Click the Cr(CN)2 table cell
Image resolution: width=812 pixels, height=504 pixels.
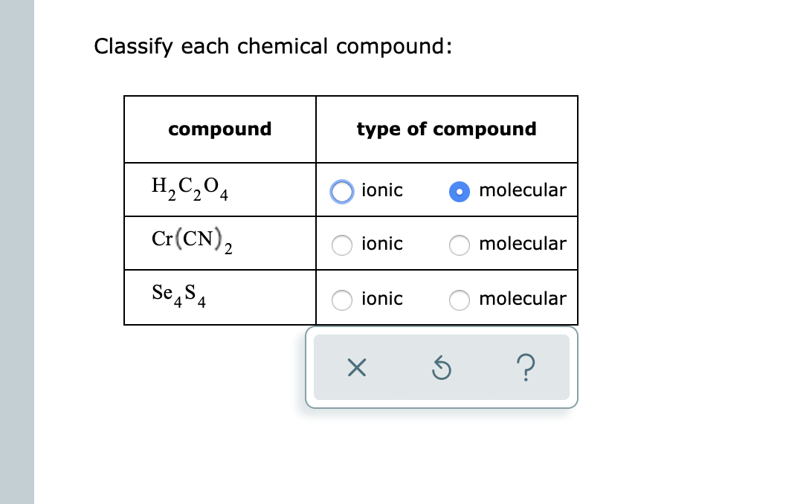click(x=191, y=242)
